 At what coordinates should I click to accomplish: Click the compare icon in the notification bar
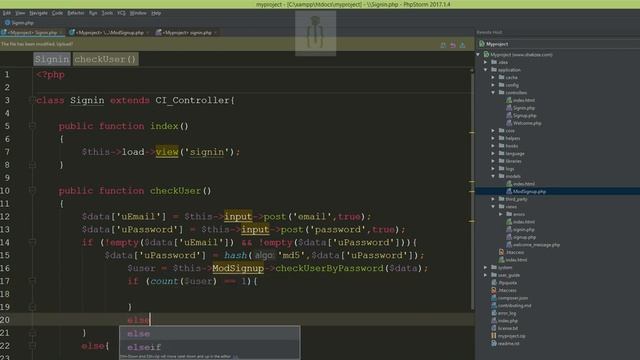443,45
